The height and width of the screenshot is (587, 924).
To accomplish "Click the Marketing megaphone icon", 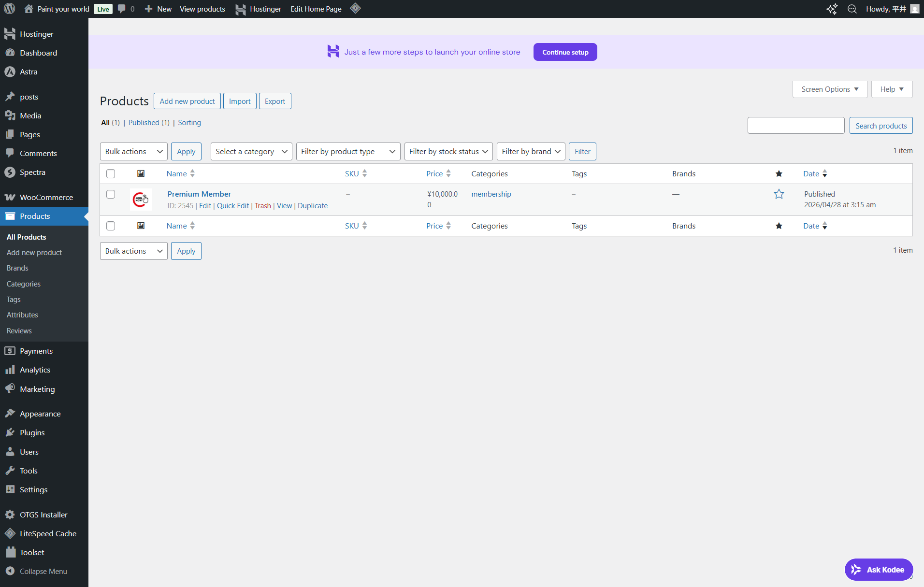I will point(10,389).
